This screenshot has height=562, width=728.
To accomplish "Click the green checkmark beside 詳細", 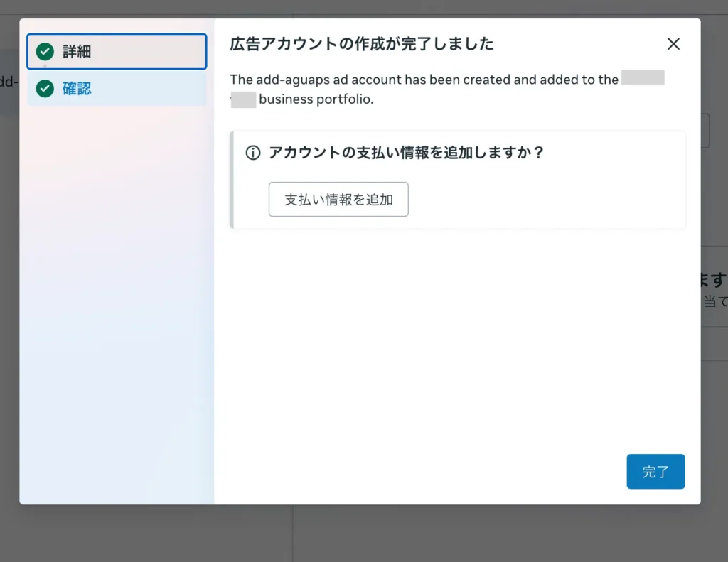I will click(45, 52).
